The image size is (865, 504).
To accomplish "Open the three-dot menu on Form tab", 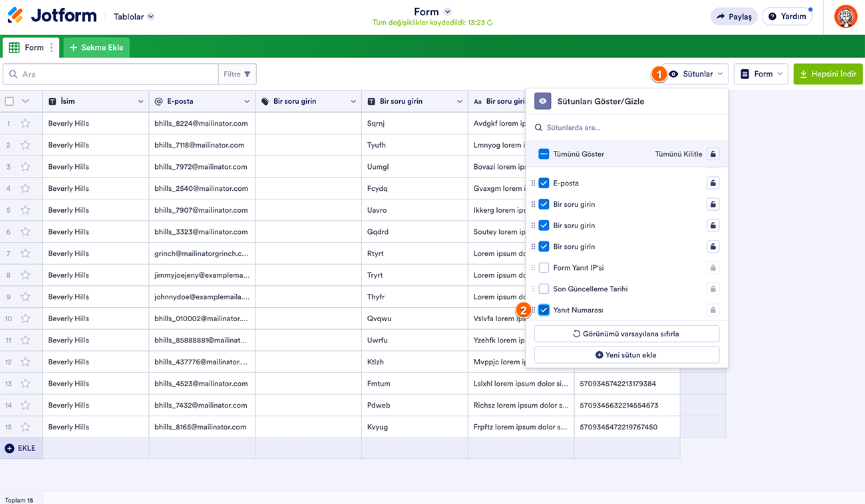I will pos(52,48).
